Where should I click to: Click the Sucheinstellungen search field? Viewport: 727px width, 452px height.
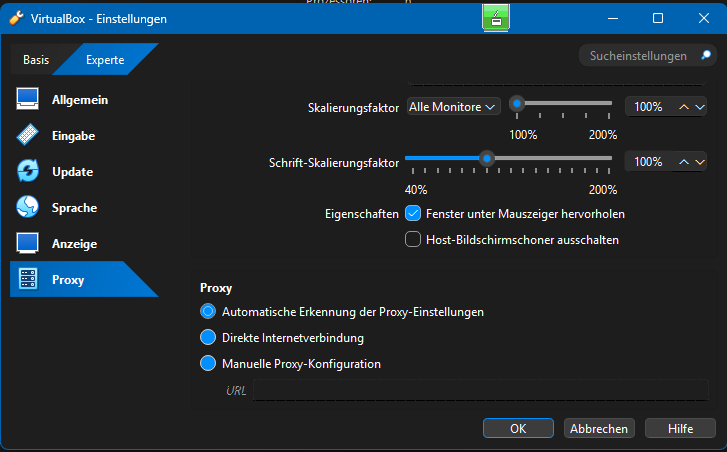pos(647,56)
